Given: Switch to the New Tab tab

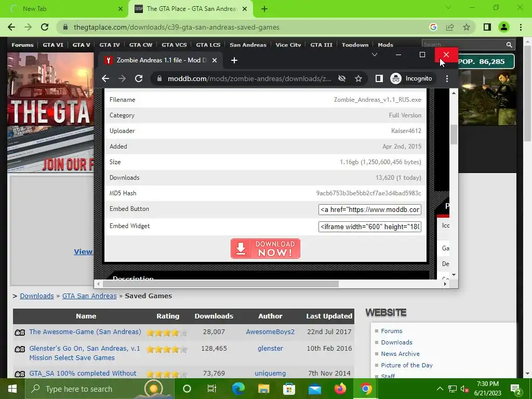Looking at the screenshot, I should point(64,9).
